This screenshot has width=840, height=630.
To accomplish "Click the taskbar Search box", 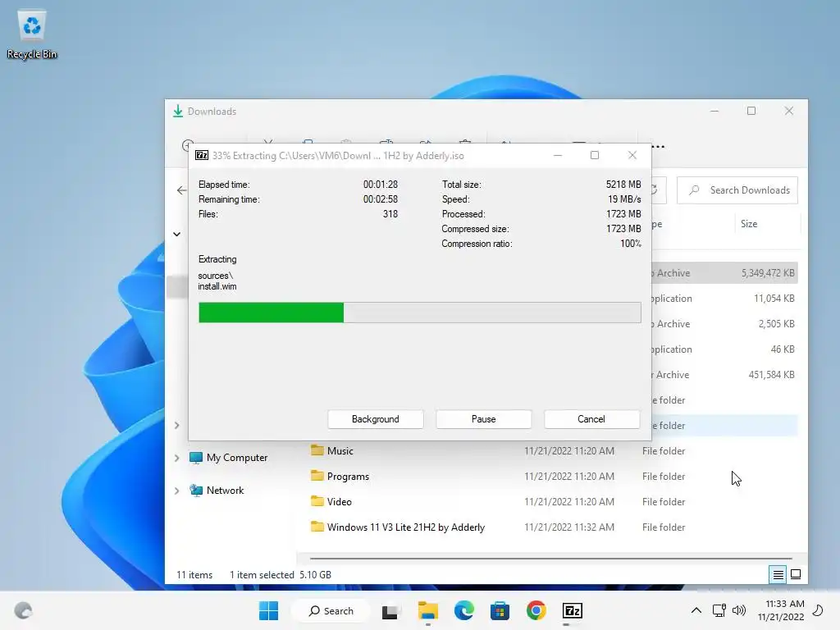I will (x=331, y=610).
